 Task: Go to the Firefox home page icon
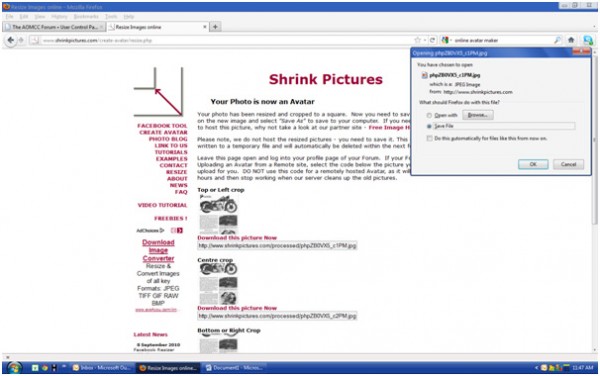571,40
